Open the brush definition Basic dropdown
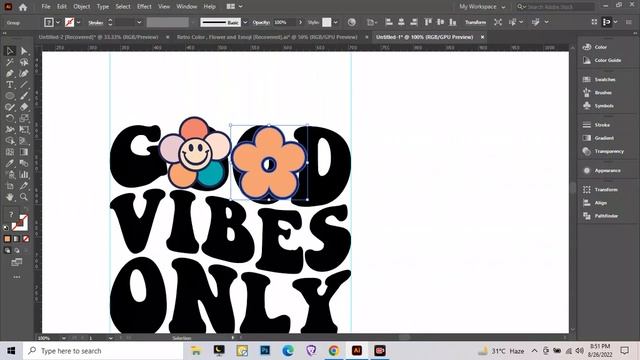The image size is (640, 360). [245, 22]
